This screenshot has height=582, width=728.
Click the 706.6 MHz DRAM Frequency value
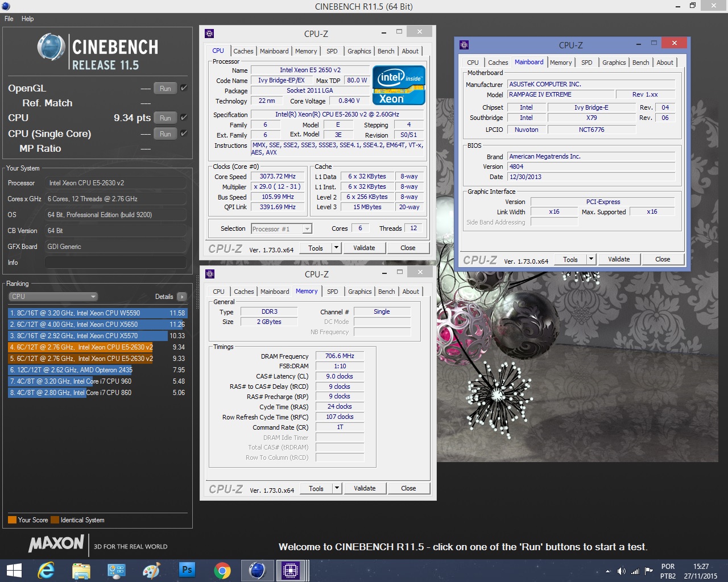(x=340, y=356)
